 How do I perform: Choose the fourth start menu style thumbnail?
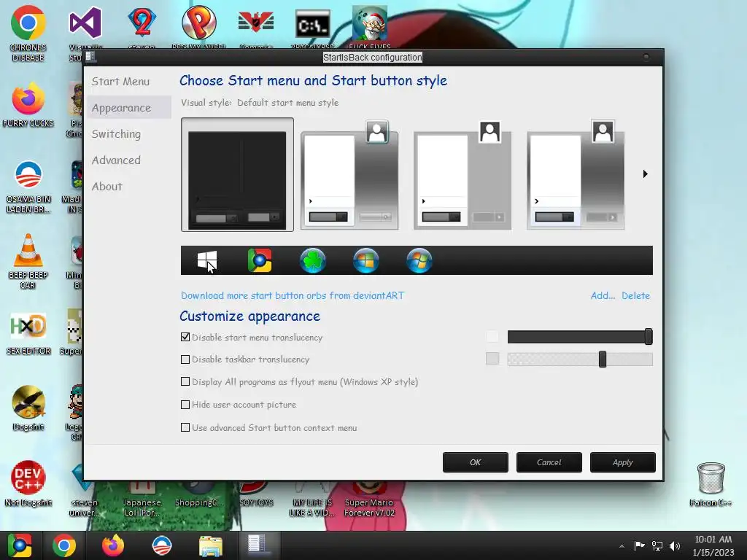point(576,175)
